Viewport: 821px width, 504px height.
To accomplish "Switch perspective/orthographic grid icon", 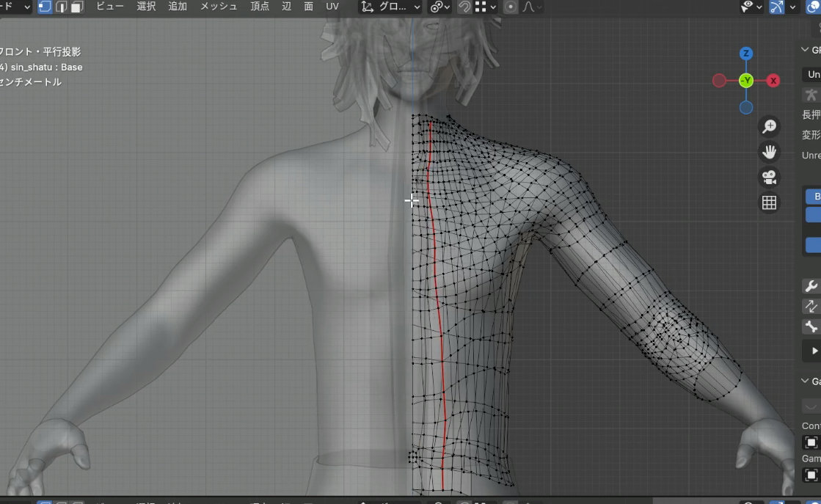I will click(x=769, y=202).
